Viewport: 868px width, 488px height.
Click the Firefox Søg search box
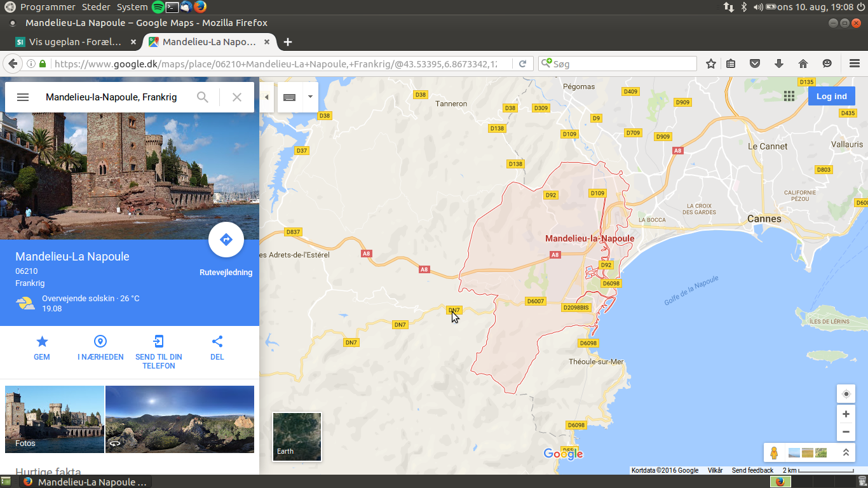coord(618,64)
